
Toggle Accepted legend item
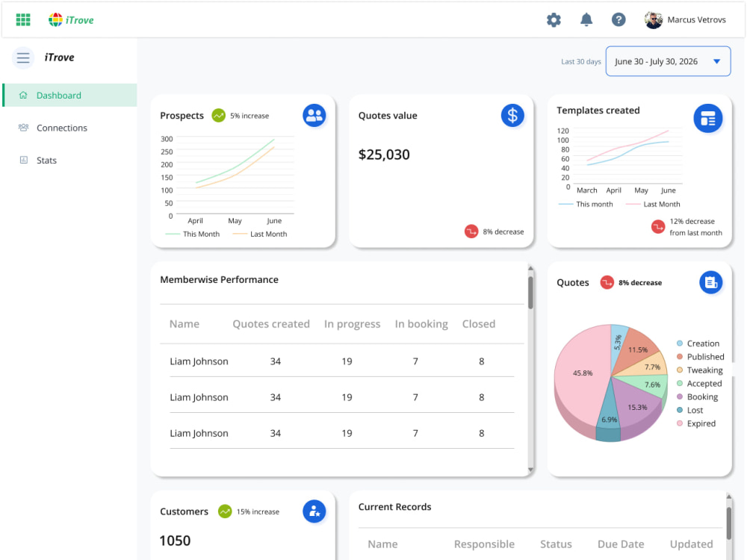click(x=699, y=383)
